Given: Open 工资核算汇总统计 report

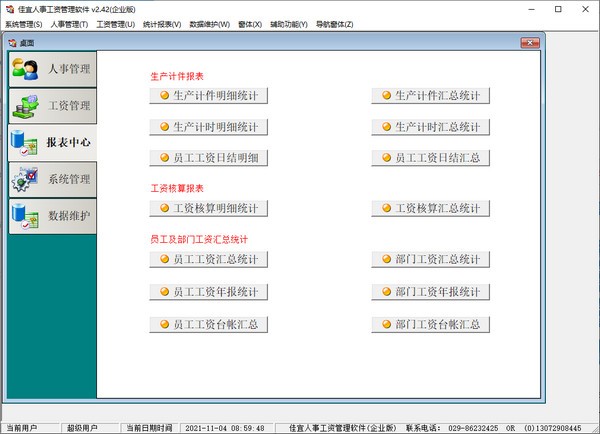Looking at the screenshot, I should pyautogui.click(x=430, y=209).
